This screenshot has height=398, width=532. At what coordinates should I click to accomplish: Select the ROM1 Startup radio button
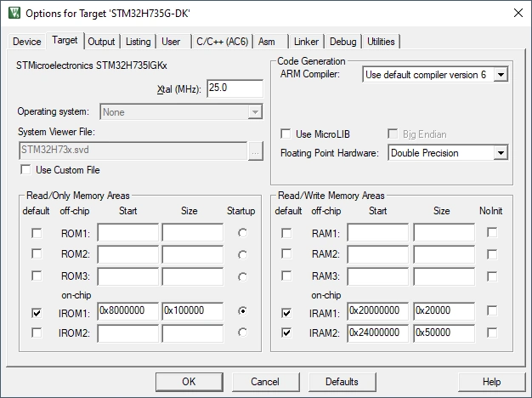pyautogui.click(x=244, y=232)
